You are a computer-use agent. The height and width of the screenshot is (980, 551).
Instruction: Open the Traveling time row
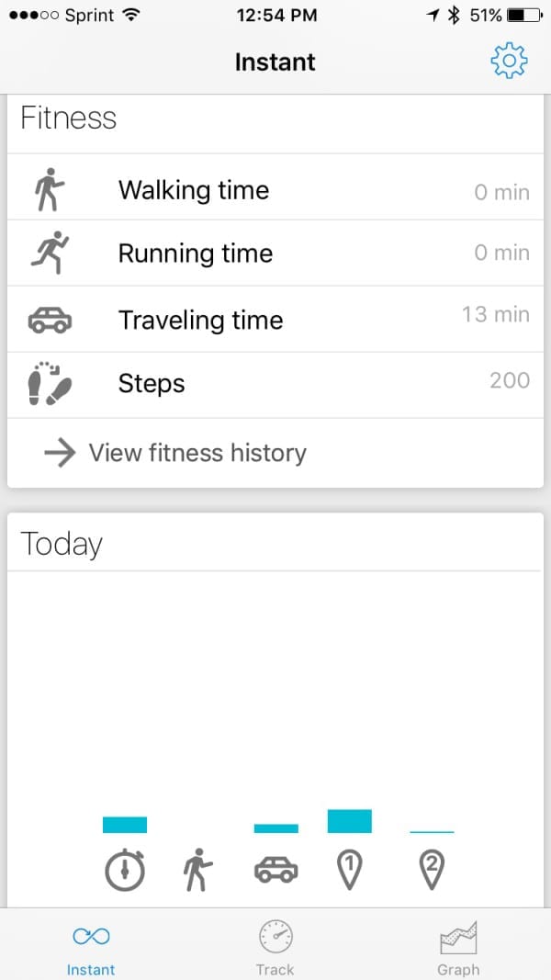[x=275, y=320]
